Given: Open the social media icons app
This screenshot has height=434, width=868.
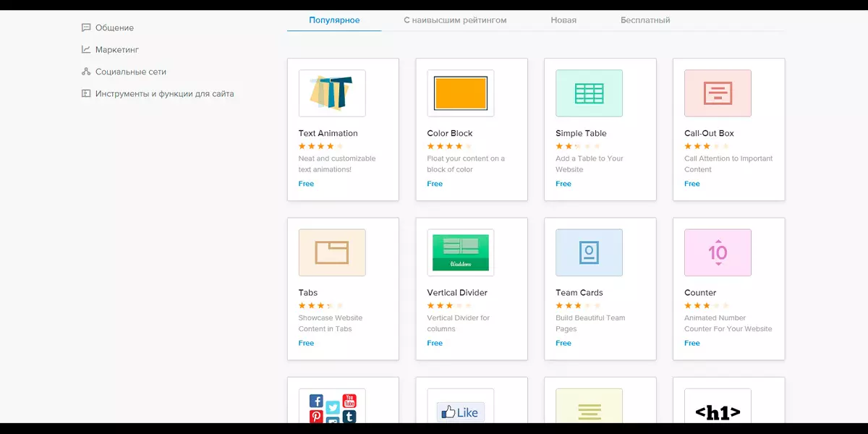Looking at the screenshot, I should [332, 407].
